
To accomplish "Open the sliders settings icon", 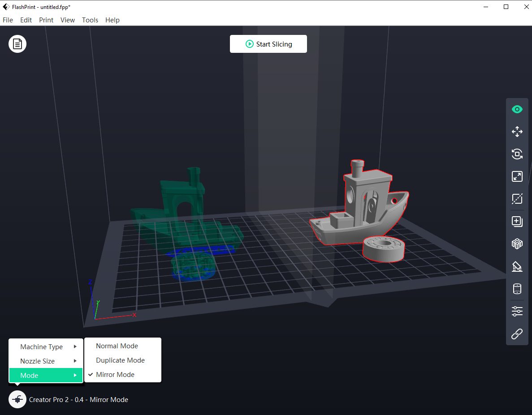I will [517, 311].
